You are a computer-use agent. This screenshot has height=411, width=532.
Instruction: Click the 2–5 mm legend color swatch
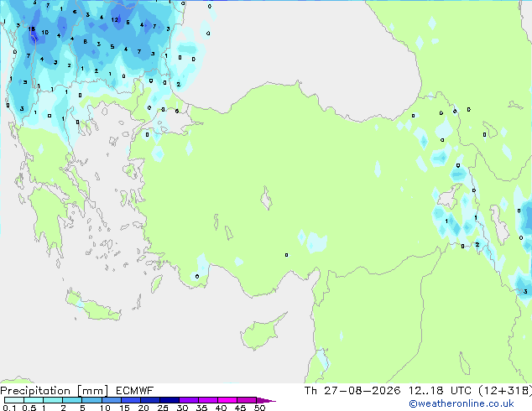pos(72,400)
